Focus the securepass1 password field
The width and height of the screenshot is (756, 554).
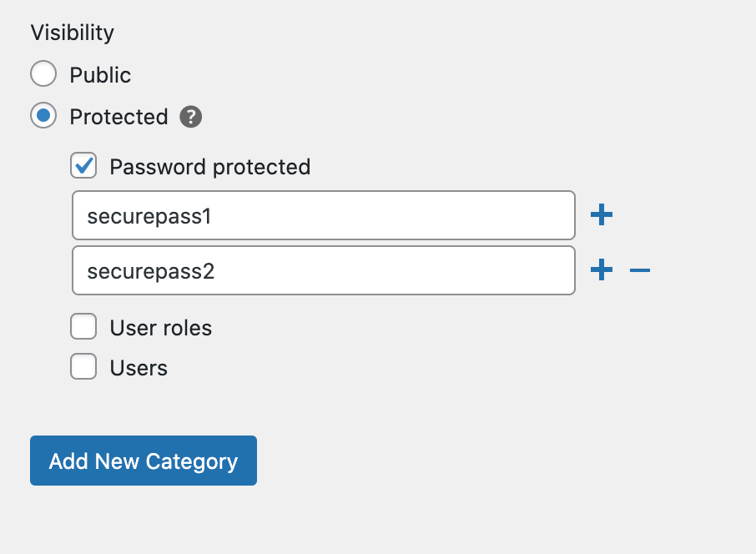[x=324, y=215]
